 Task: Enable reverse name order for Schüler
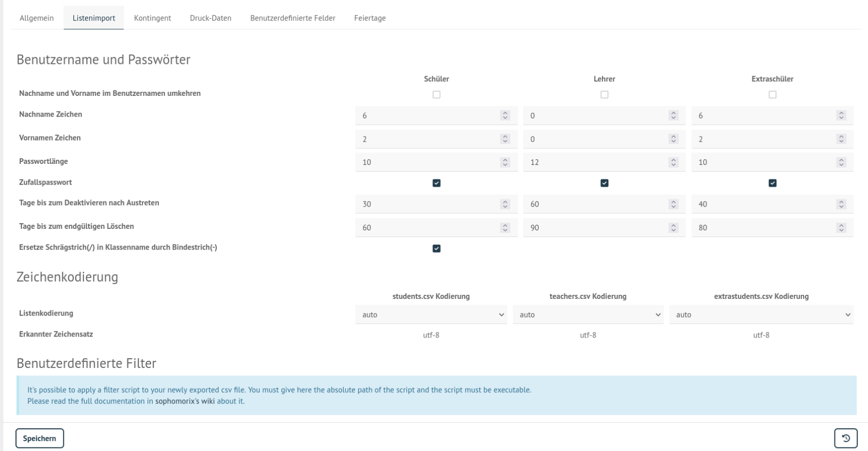tap(436, 95)
